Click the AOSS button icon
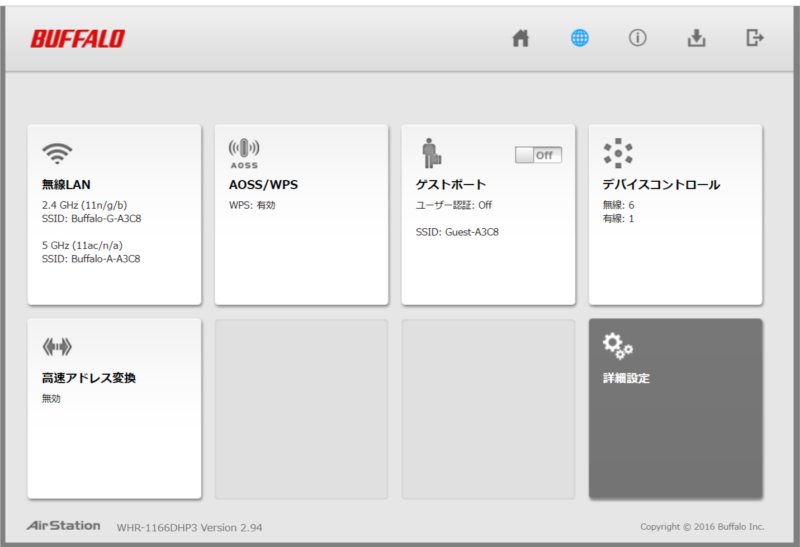This screenshot has width=800, height=547. 244,153
